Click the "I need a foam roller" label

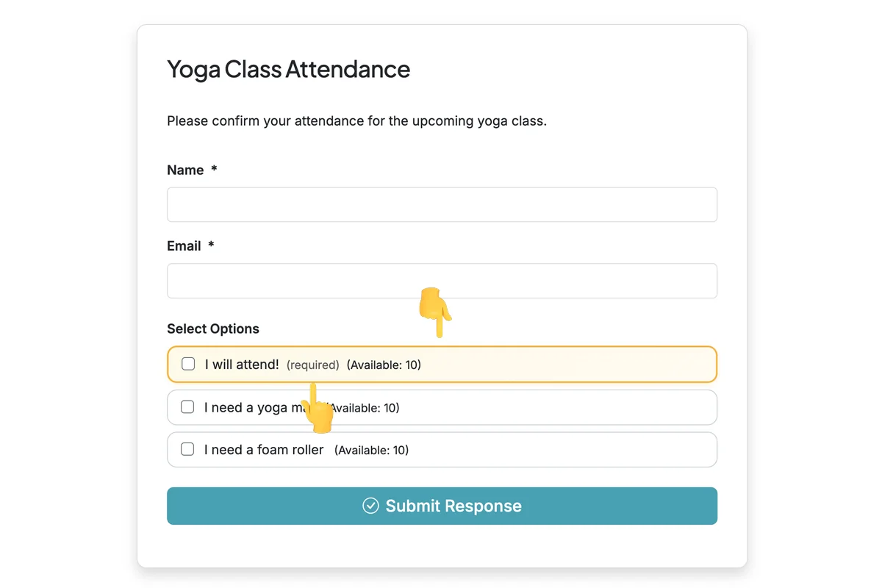point(264,449)
